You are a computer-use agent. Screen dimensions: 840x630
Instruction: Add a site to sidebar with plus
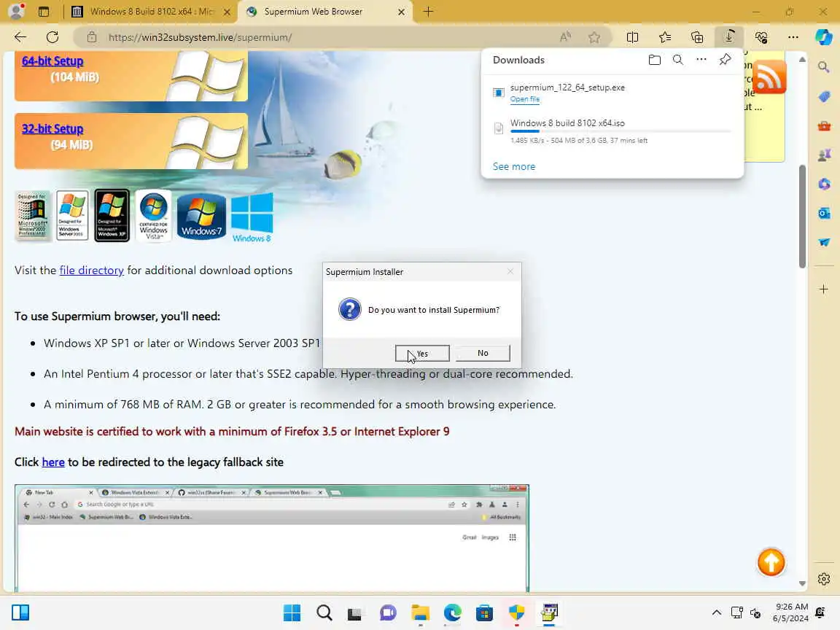coord(824,289)
